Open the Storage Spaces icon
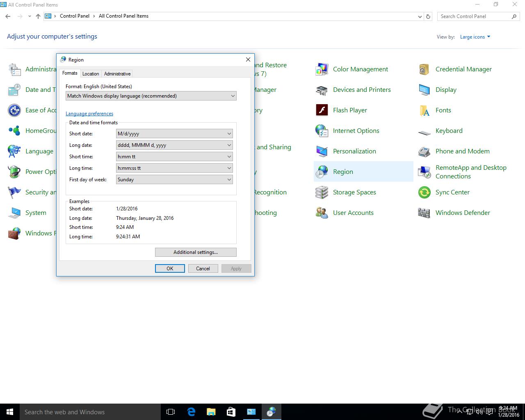The image size is (525, 420). 322,192
